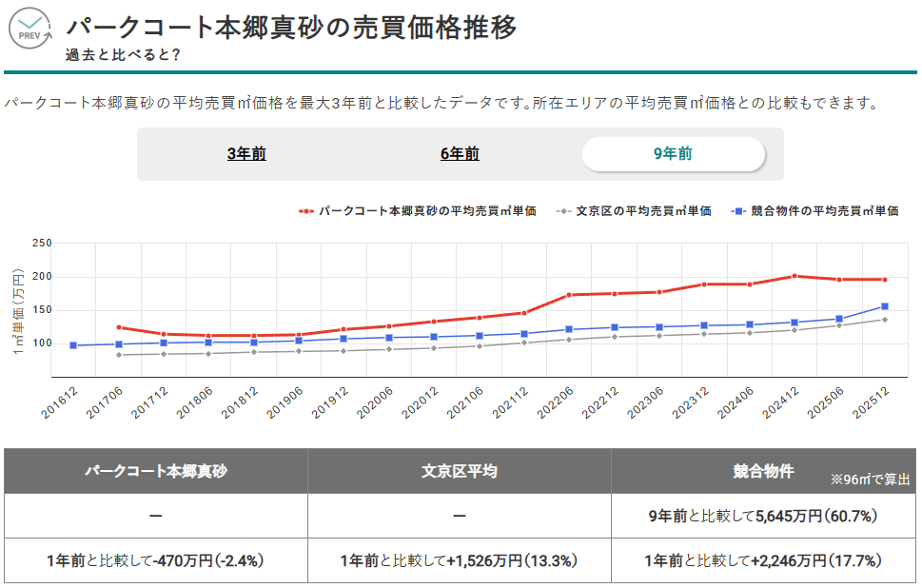Click the blue data point at 201612
The width and height of the screenshot is (922, 588).
click(73, 345)
